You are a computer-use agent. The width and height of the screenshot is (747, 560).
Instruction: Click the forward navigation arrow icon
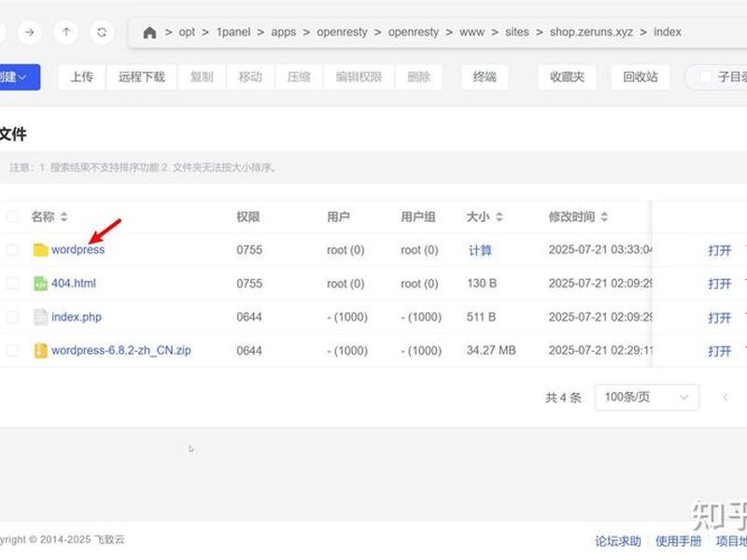[x=30, y=33]
